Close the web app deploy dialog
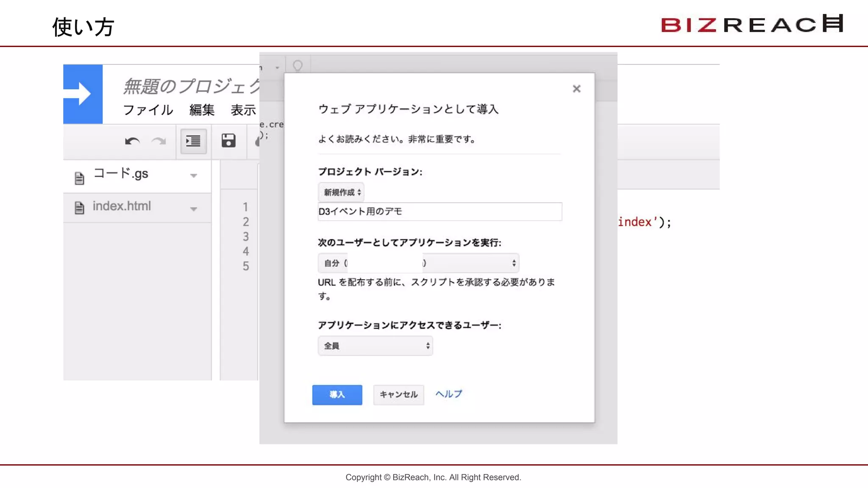Image resolution: width=868 pixels, height=488 pixels. pyautogui.click(x=576, y=89)
